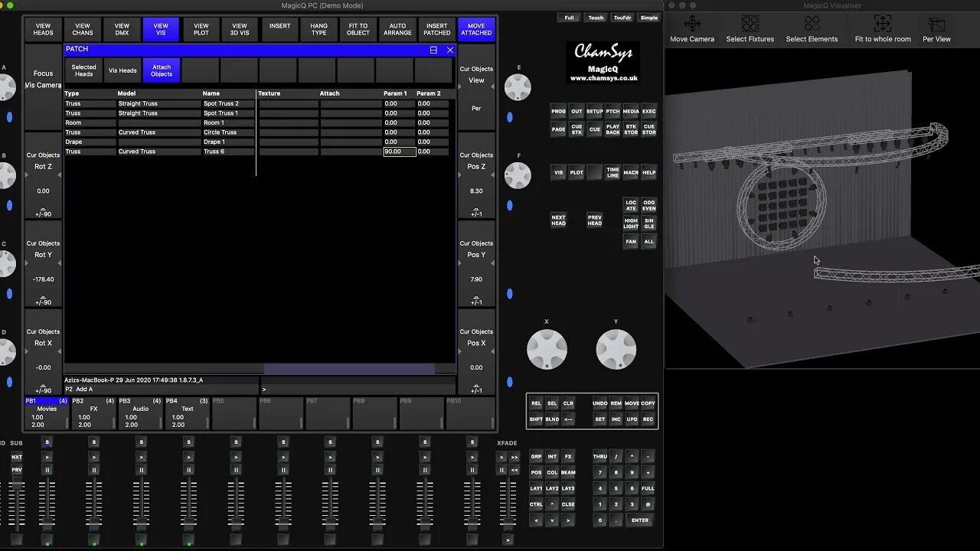The width and height of the screenshot is (980, 551).
Task: Click Fit to whole room in Visualiser
Action: click(x=883, y=29)
